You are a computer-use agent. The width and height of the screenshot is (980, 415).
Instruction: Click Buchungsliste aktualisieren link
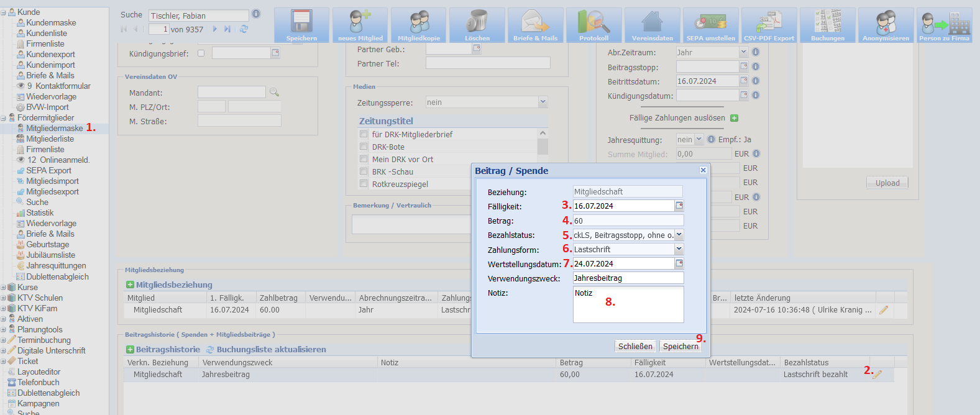tap(271, 349)
